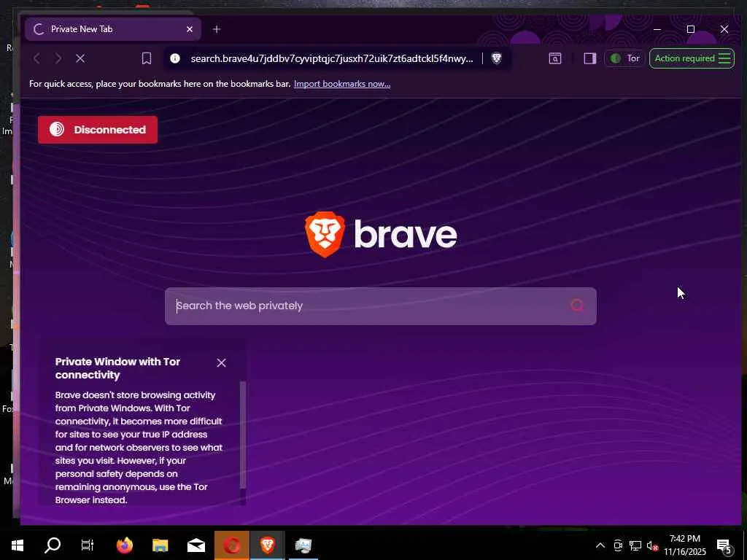Click the Brave icon on the taskbar

pos(267,545)
